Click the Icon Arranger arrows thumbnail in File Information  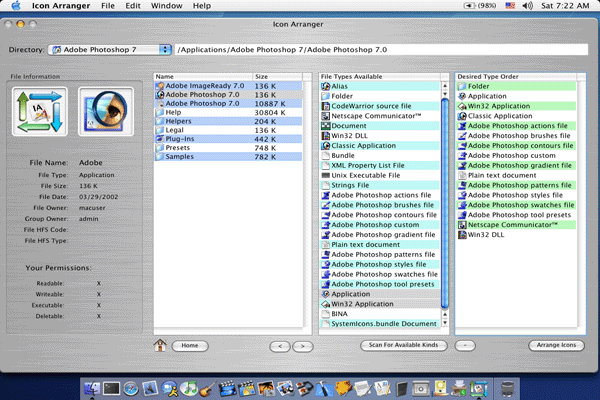pyautogui.click(x=40, y=111)
